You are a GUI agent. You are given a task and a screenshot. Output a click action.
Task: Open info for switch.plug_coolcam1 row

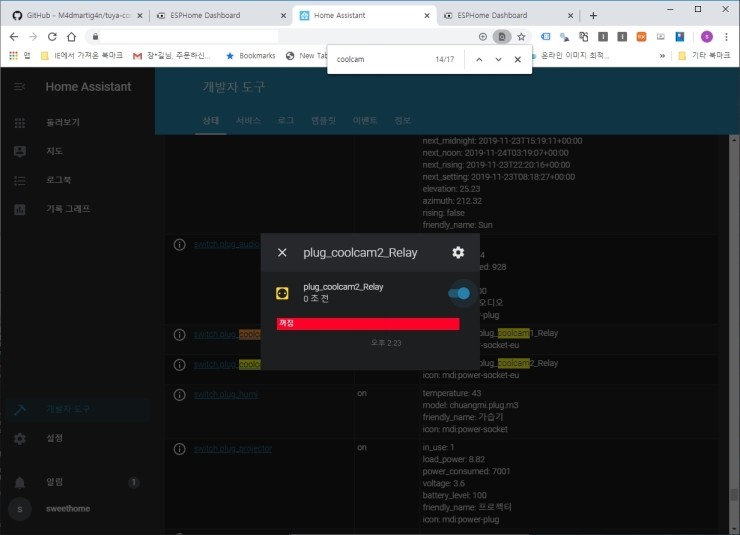pyautogui.click(x=179, y=335)
